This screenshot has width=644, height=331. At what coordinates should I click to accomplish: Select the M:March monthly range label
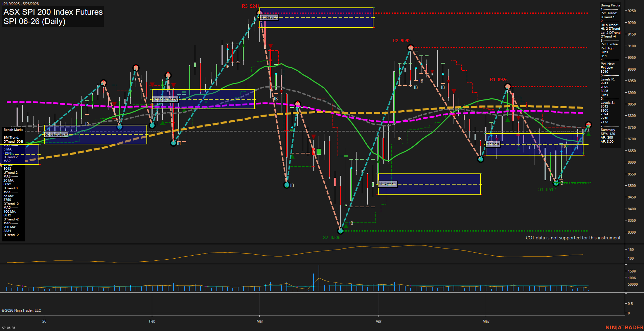pos(269,17)
